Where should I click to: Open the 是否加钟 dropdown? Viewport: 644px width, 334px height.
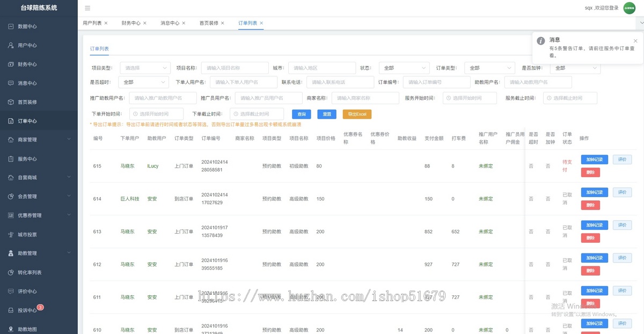point(575,68)
